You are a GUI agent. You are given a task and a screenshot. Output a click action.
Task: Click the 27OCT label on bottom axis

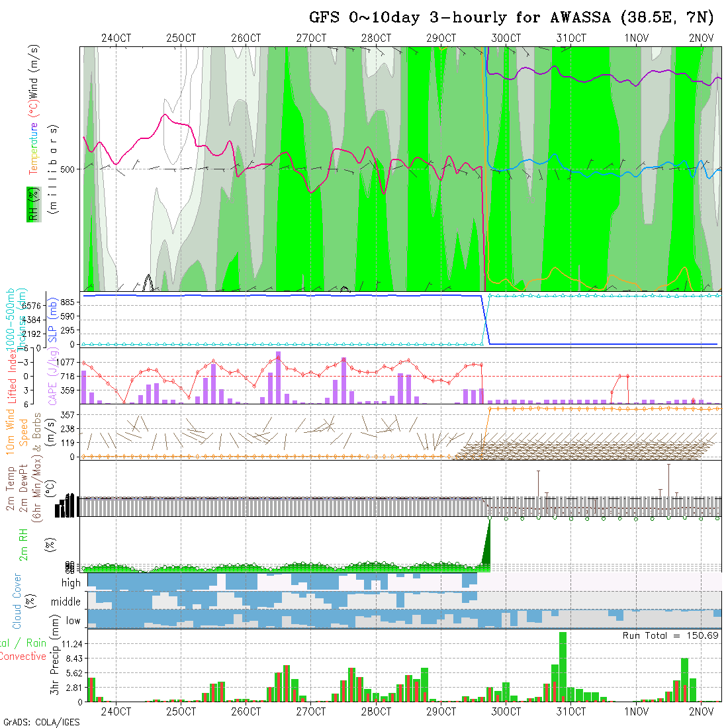311,711
